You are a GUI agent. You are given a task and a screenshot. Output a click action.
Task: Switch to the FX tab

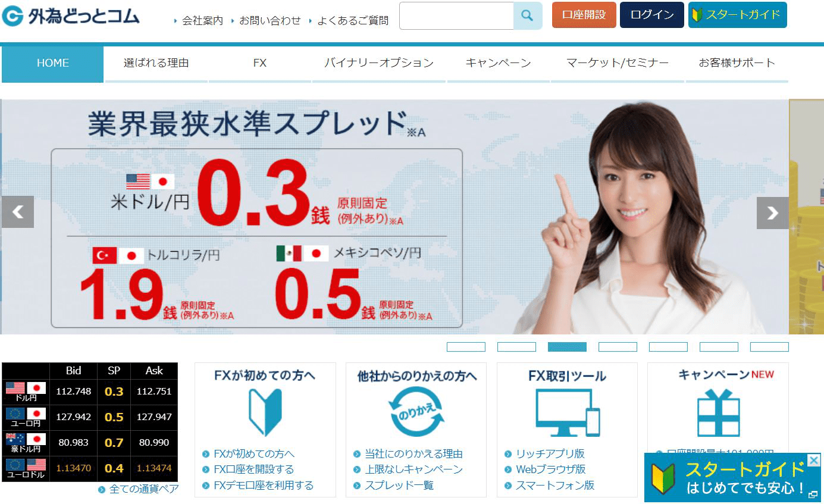[259, 62]
